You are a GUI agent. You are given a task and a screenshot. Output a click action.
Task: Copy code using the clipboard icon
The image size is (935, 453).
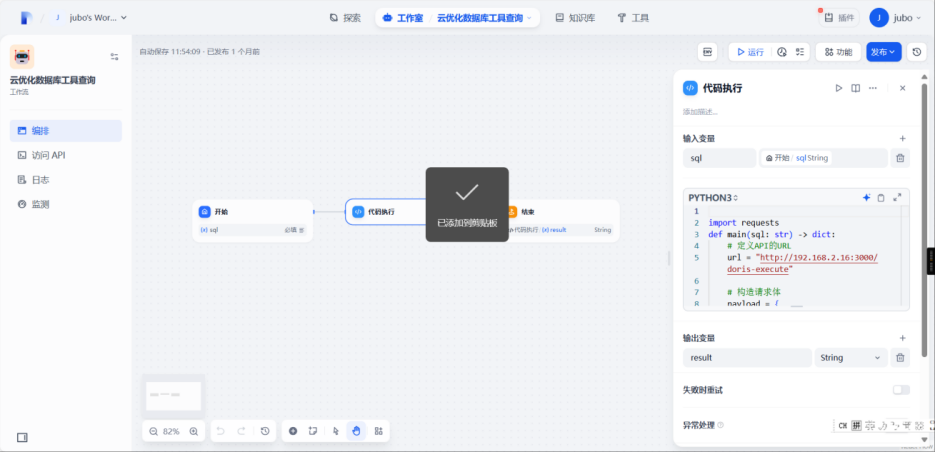[881, 198]
